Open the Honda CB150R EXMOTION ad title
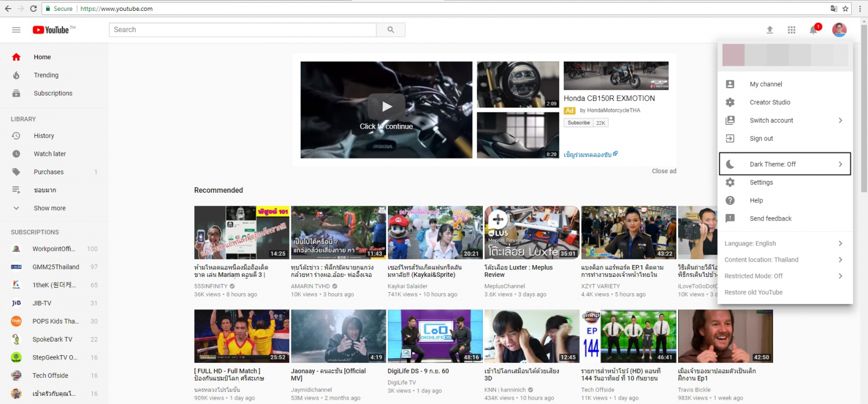The image size is (868, 404). [609, 98]
